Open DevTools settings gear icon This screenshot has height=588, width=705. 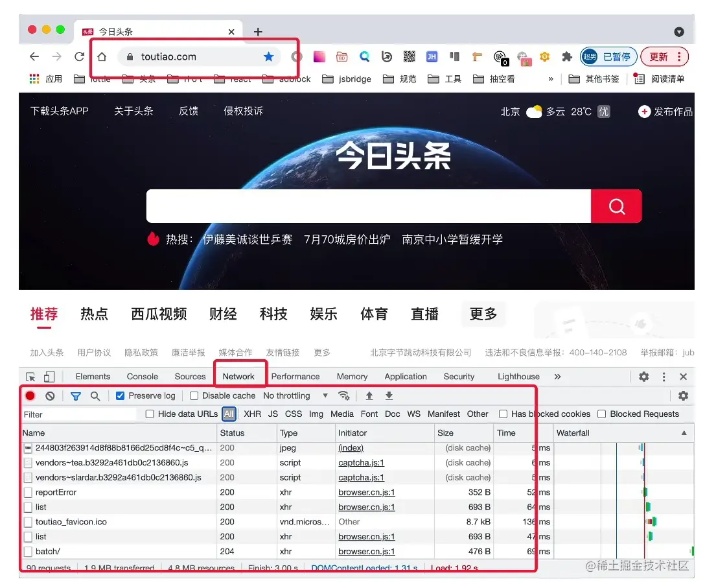click(x=644, y=377)
